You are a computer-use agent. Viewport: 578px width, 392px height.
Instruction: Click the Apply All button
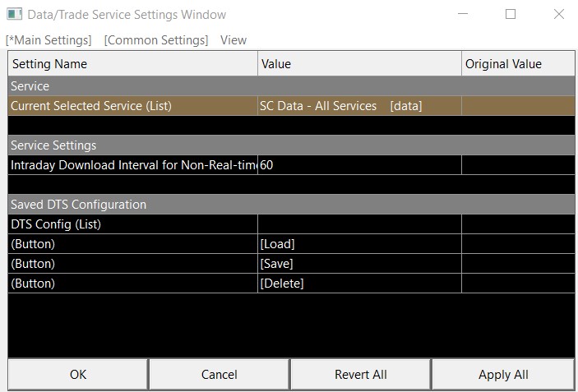pos(503,374)
